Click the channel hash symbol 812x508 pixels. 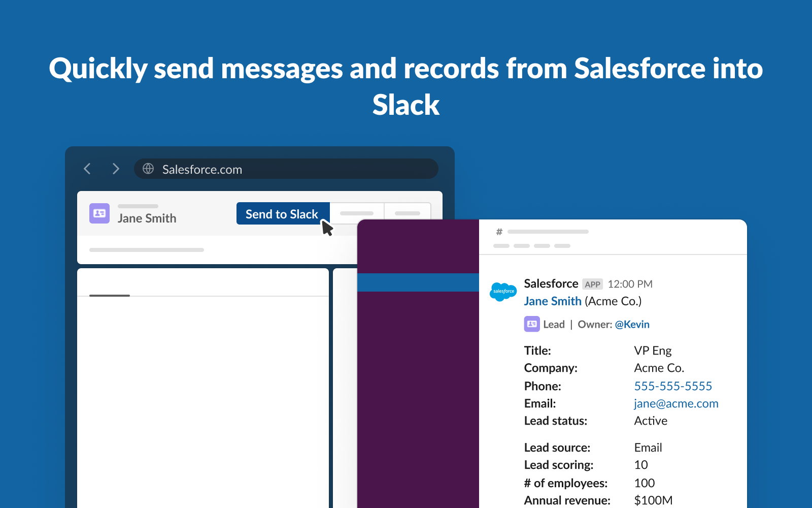(499, 232)
